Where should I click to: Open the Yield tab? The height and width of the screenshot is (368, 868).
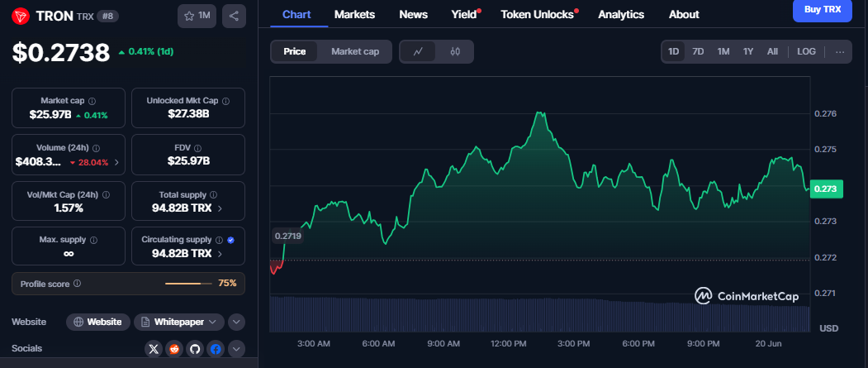tap(465, 14)
